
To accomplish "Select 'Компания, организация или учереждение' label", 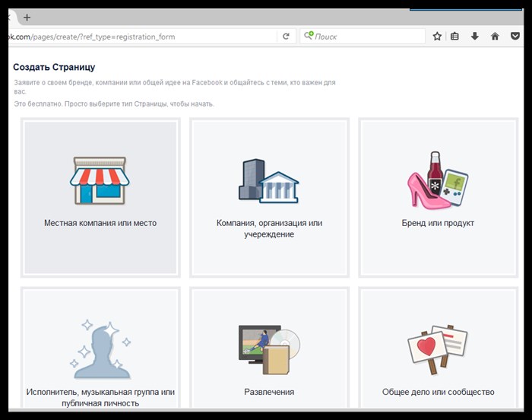I will 269,229.
